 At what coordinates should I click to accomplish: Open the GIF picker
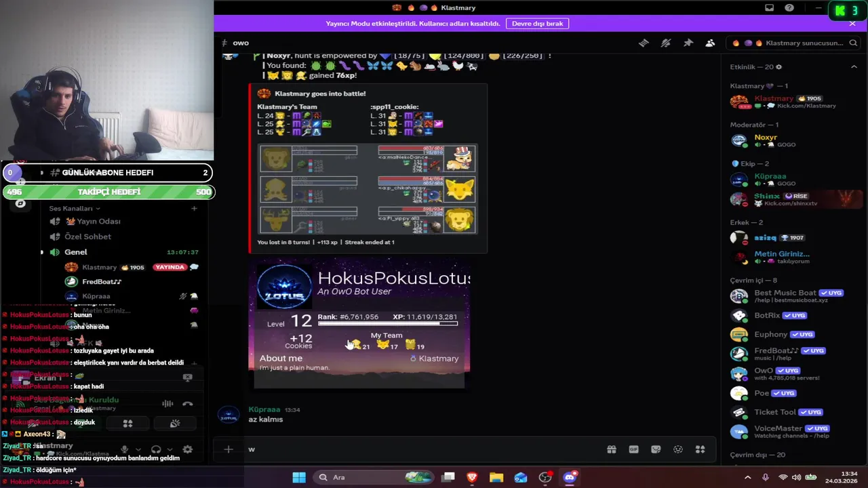click(634, 449)
